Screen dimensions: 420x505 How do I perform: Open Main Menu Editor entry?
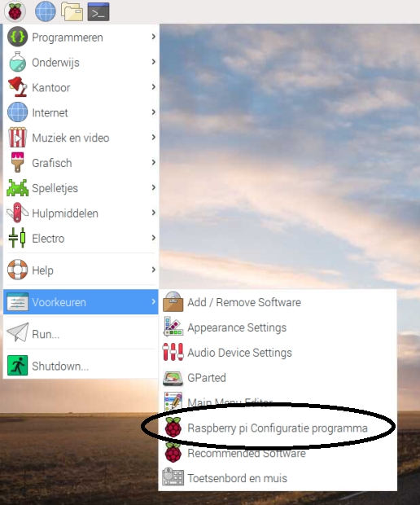tap(278, 402)
